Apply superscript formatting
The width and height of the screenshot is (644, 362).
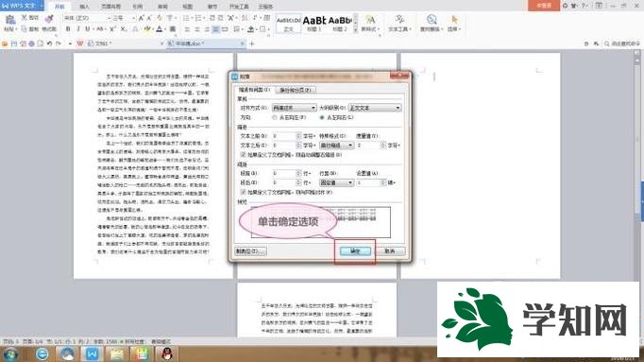point(112,28)
